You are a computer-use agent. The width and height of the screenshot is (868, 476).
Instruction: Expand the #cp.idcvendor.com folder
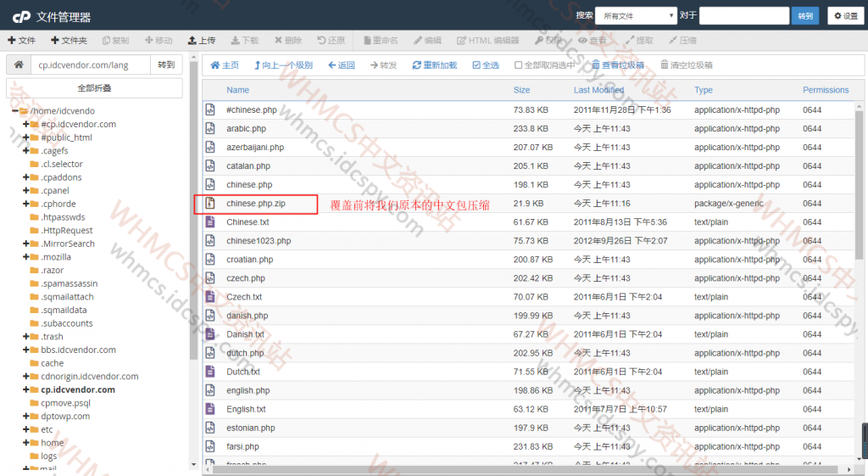[x=25, y=124]
